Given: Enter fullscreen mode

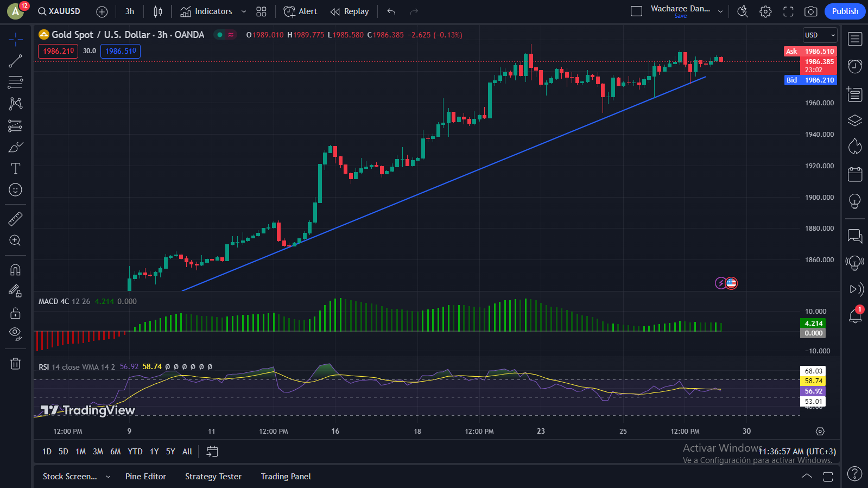Looking at the screenshot, I should [x=788, y=11].
